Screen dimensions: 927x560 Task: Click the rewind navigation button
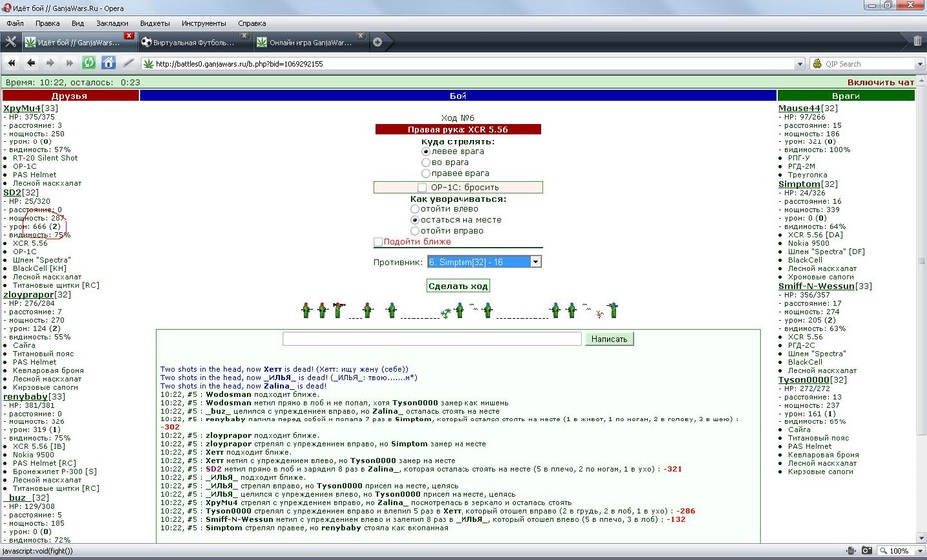pos(12,63)
